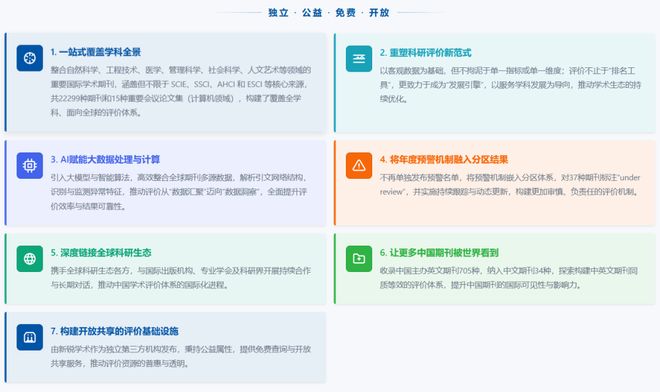
Task: Click the description starting 以客观数据为基础
Action: pos(510,85)
